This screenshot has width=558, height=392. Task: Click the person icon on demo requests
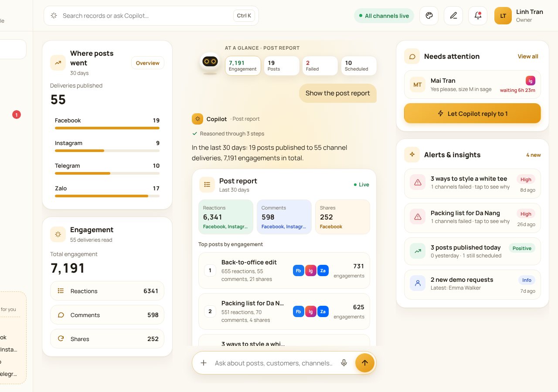[418, 284]
